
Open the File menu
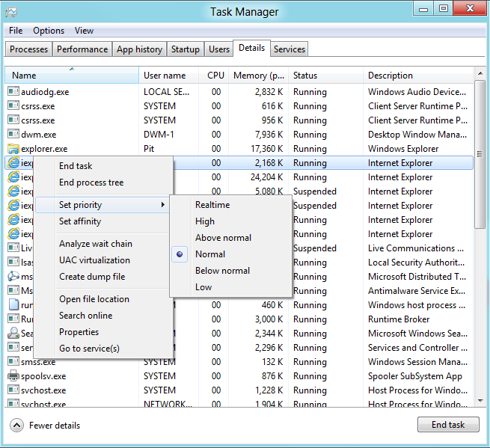tap(16, 31)
